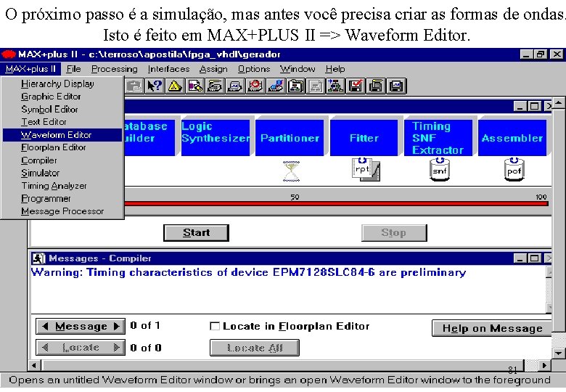566x392 pixels.
Task: Open the Processing menu
Action: [x=114, y=68]
